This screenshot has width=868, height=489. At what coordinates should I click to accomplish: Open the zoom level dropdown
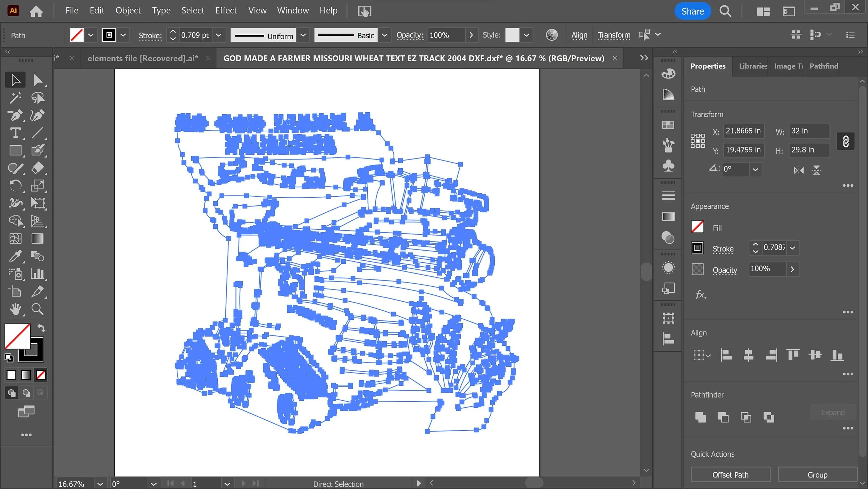(x=100, y=484)
